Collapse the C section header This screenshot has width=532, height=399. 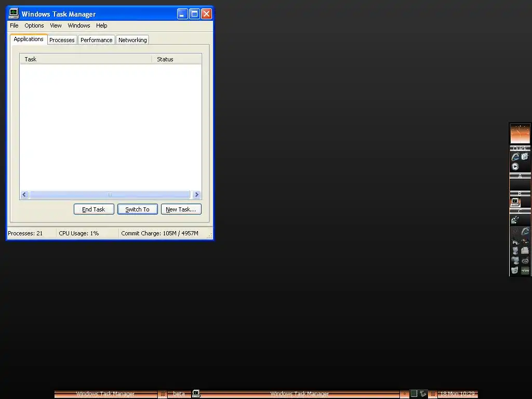pyautogui.click(x=520, y=211)
